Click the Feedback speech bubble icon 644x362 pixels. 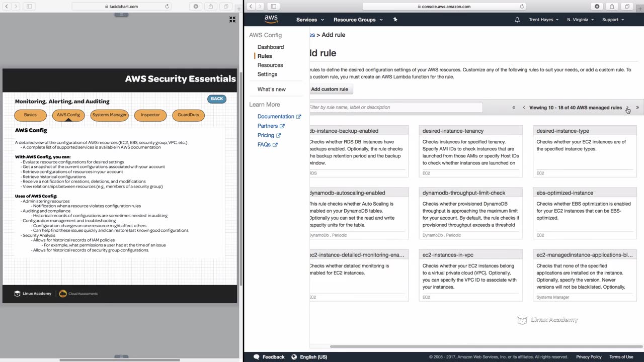tap(257, 357)
